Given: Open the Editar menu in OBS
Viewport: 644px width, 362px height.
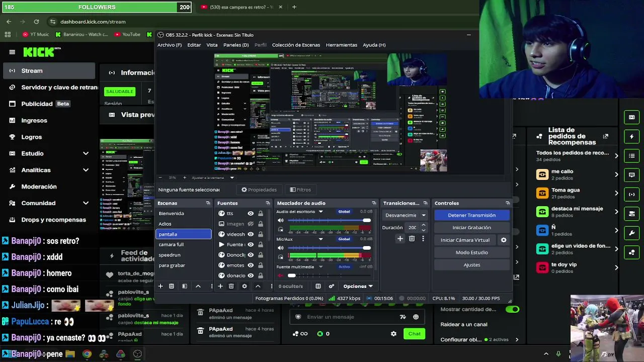Looking at the screenshot, I should pos(194,45).
